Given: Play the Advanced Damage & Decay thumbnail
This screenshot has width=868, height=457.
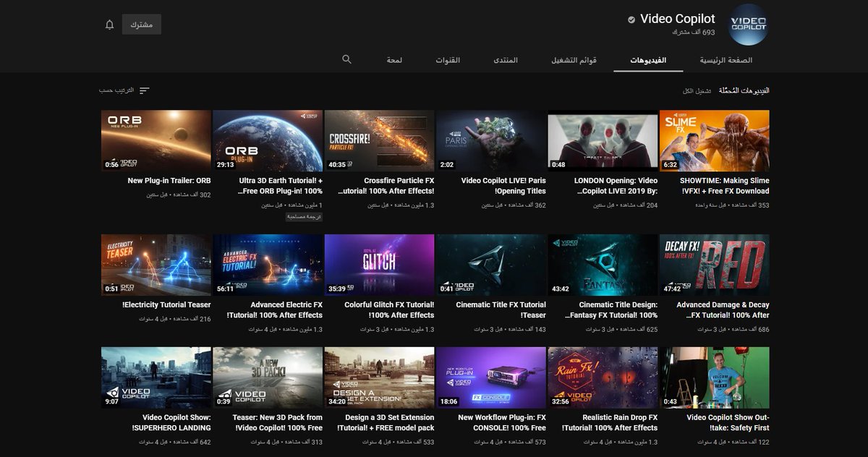Looking at the screenshot, I should 715,265.
